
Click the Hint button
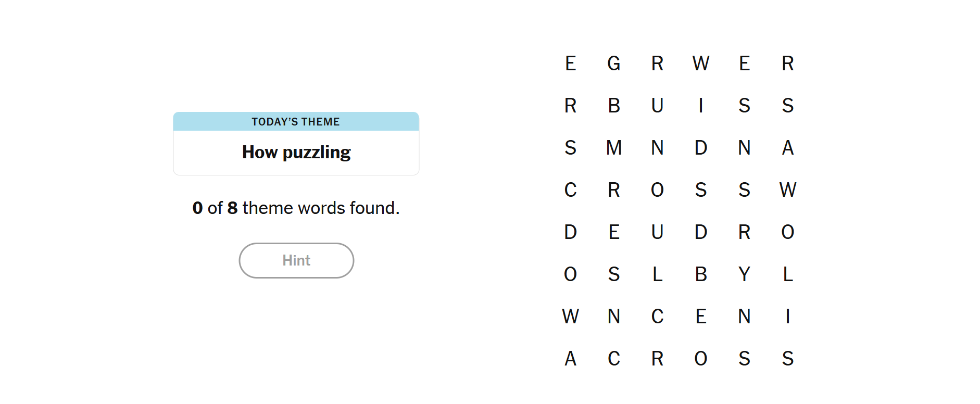(x=296, y=260)
